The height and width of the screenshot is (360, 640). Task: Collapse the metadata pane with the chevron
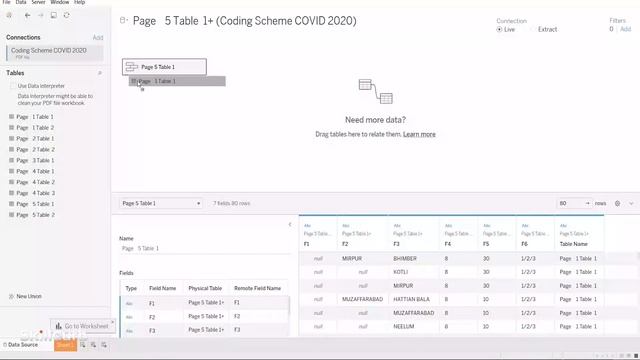pos(290,224)
